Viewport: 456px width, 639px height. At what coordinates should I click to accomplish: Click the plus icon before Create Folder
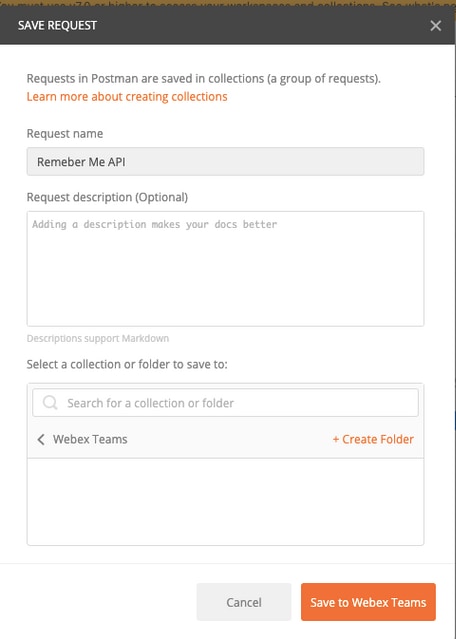336,439
